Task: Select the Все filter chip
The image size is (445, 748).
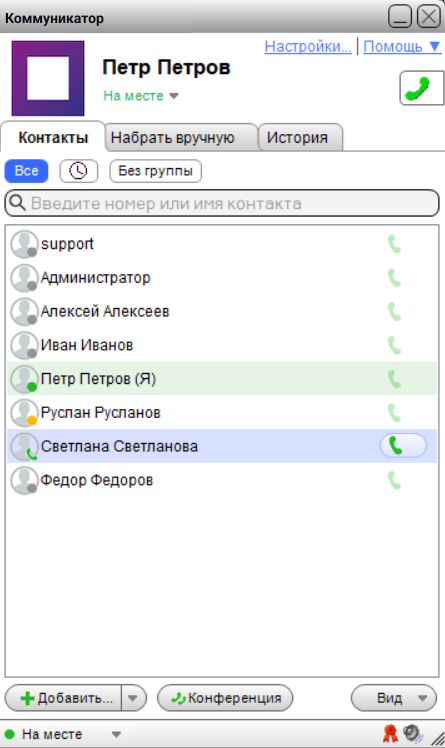Action: 26,171
